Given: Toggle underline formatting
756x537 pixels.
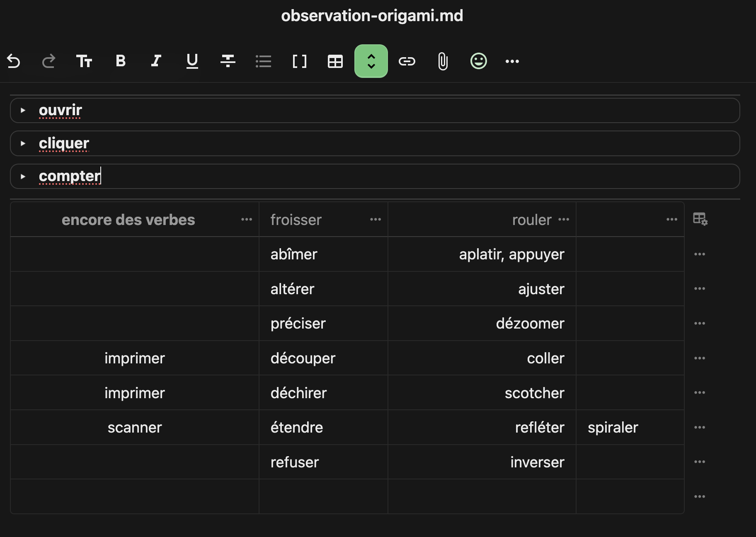Looking at the screenshot, I should (x=192, y=61).
